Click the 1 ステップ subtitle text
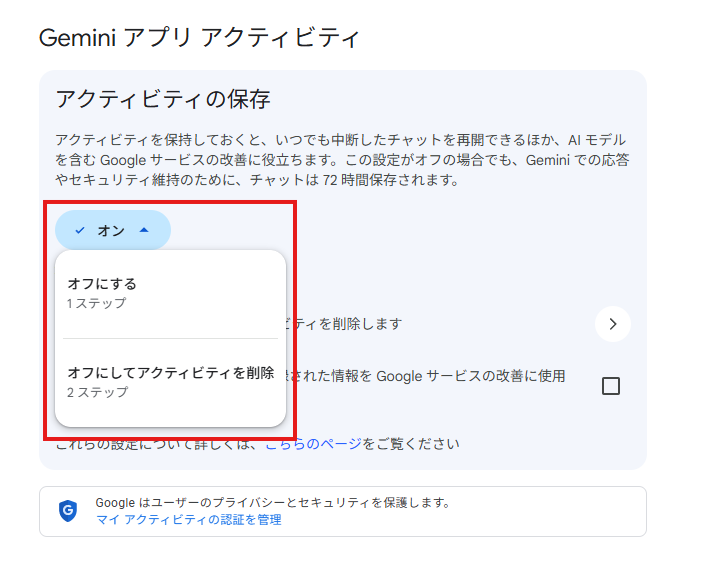 pos(96,303)
